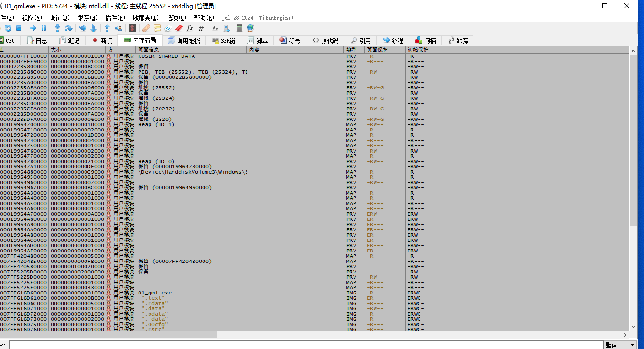
Task: Switch to the 跟踪 trace tab
Action: coord(458,41)
